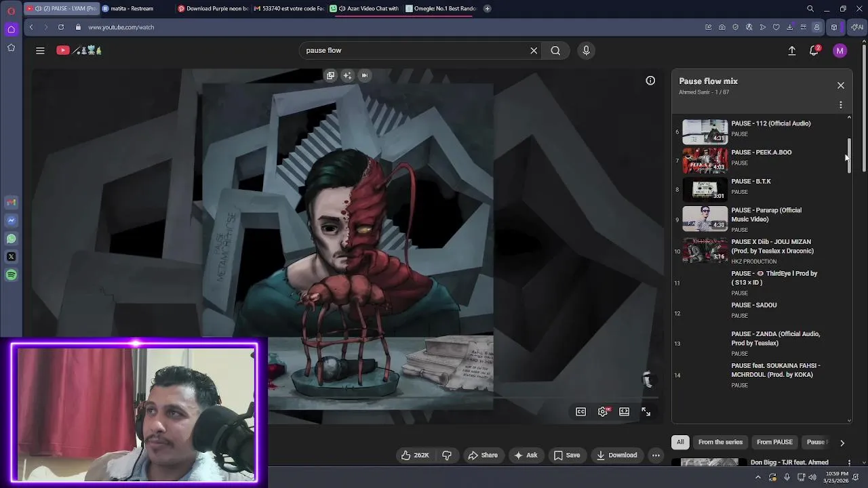Screen dimensions: 868x488
Task: Open Don Bigg - TJR recommended video
Action: pos(789,462)
